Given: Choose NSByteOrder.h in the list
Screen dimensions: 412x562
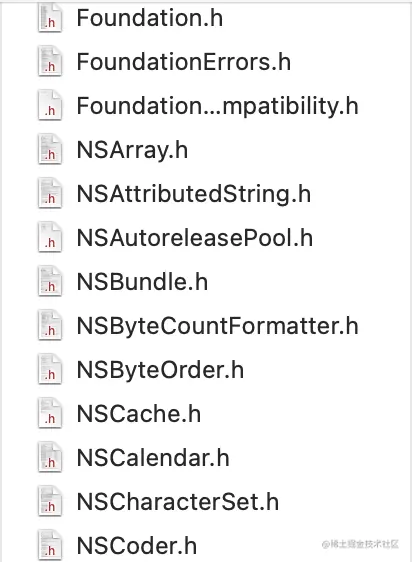Looking at the screenshot, I should click(x=160, y=370).
